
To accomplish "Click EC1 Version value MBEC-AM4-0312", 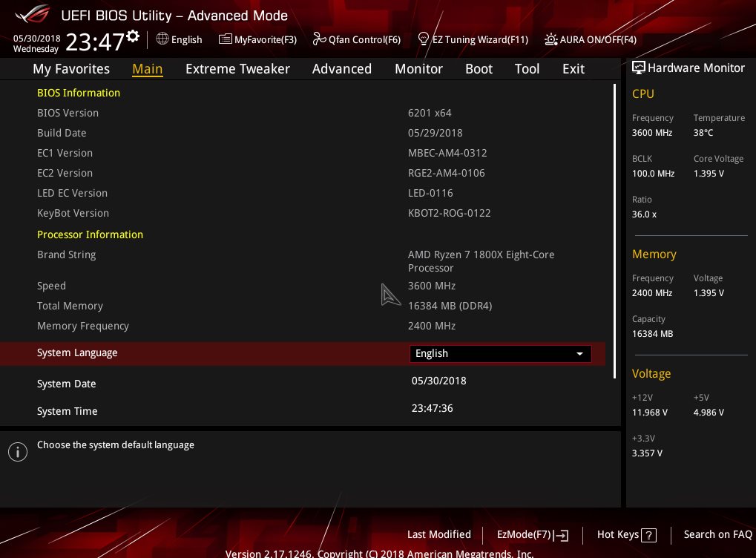I will pos(447,153).
